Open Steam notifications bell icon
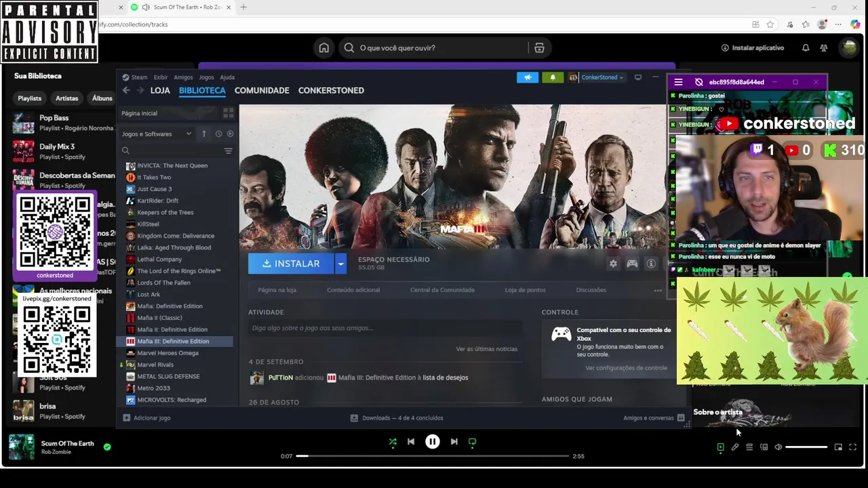 (x=553, y=77)
